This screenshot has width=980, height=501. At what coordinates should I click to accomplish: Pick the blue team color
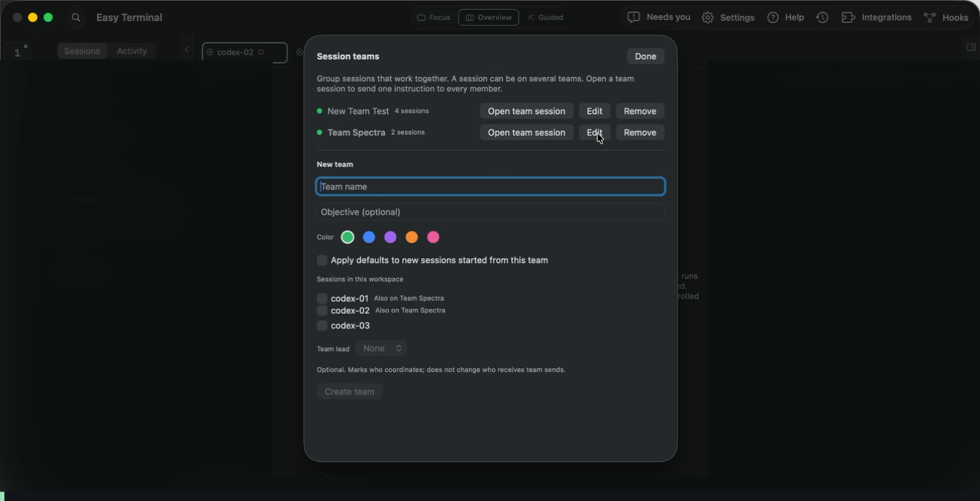pyautogui.click(x=369, y=237)
